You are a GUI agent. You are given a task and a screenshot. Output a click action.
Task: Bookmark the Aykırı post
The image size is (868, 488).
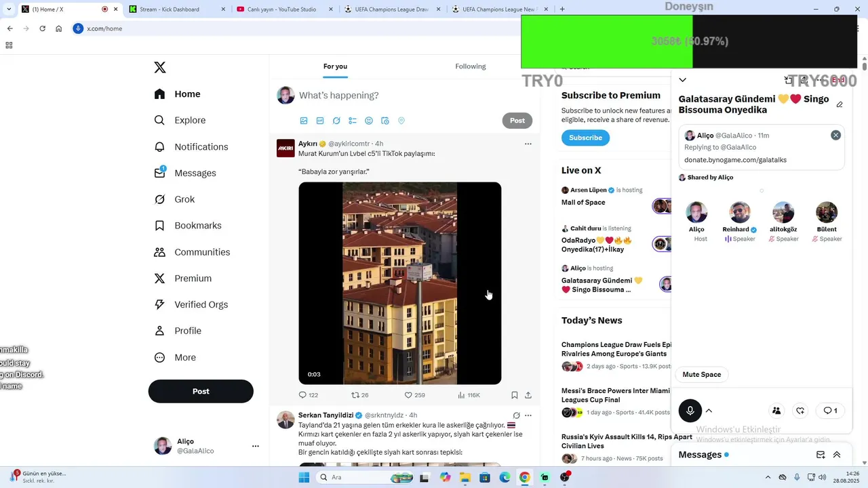pos(515,395)
